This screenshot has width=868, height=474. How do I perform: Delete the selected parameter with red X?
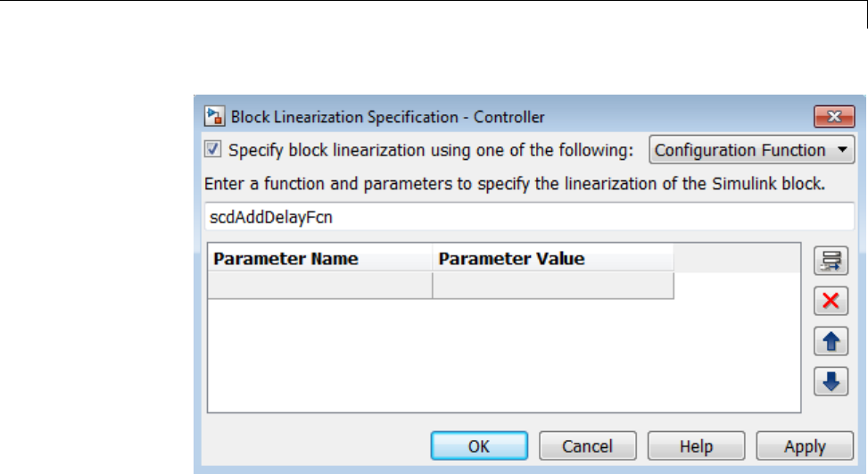[x=831, y=301]
